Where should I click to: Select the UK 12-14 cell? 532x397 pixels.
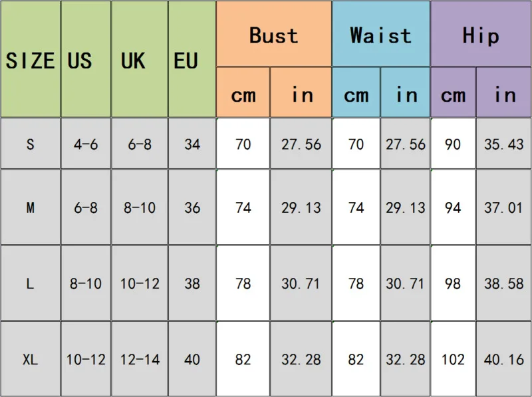(x=139, y=360)
